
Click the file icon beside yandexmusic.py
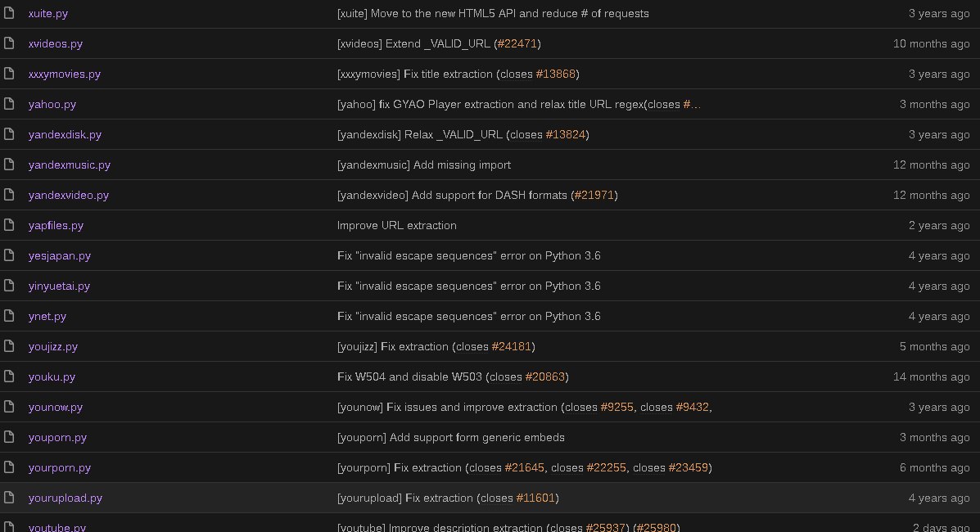pyautogui.click(x=9, y=165)
